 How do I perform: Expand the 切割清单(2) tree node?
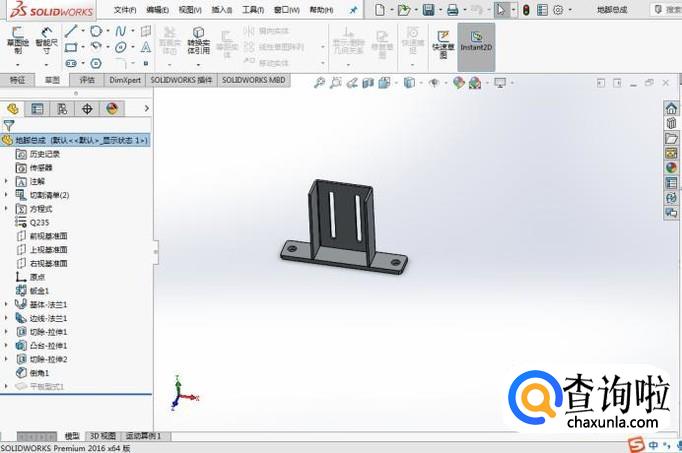pos(7,195)
